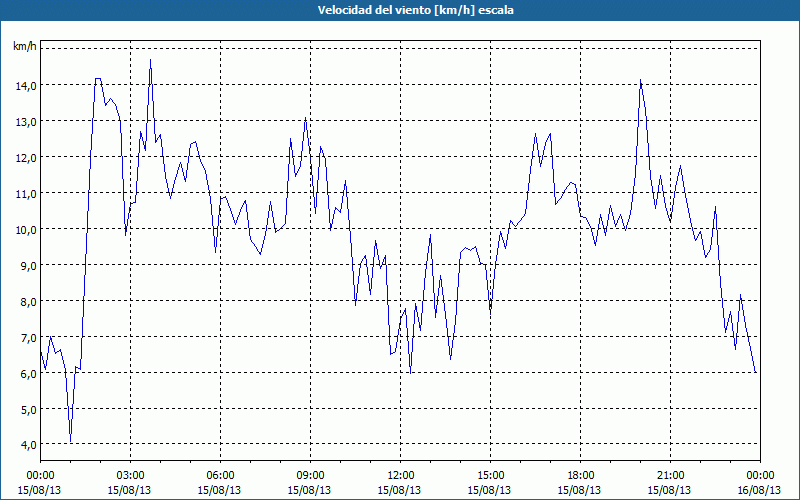Viewport: 800px width, 500px height.
Task: Click the 14,0 y-axis label
Action: tap(26, 86)
